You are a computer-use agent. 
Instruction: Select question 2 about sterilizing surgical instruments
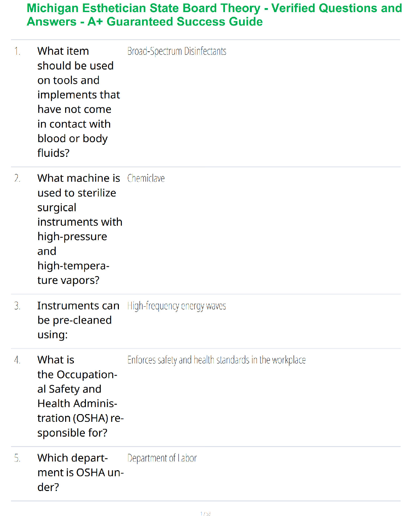click(80, 229)
